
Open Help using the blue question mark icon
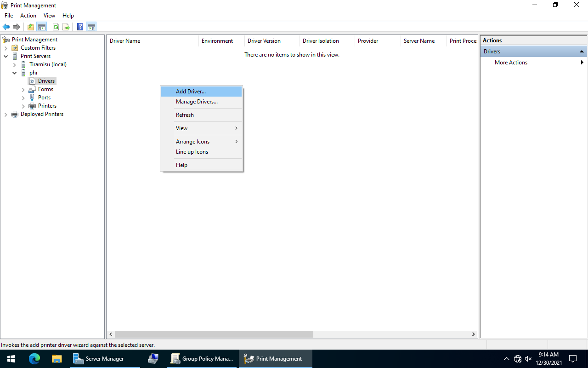pyautogui.click(x=80, y=26)
